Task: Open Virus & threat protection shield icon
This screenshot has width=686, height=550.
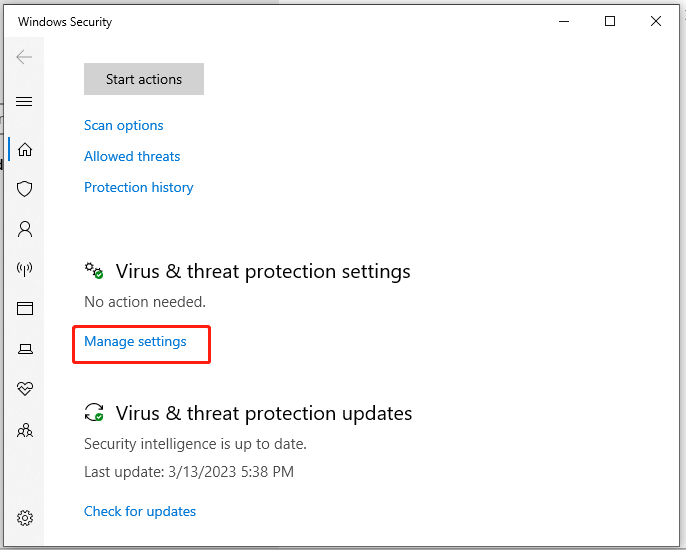Action: 24,189
